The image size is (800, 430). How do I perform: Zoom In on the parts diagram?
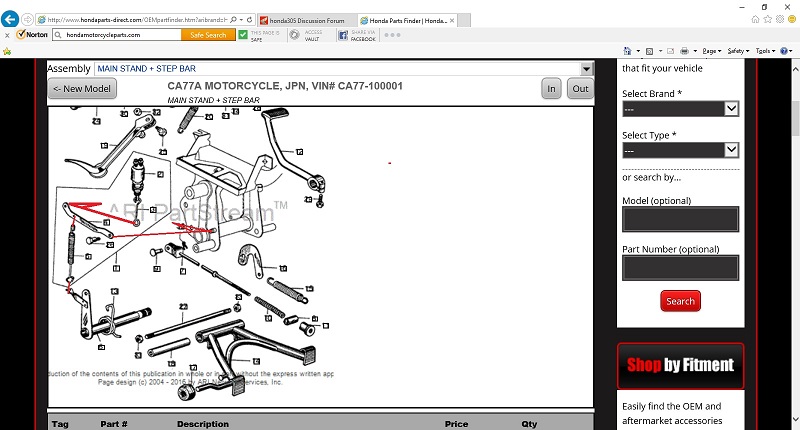[551, 89]
